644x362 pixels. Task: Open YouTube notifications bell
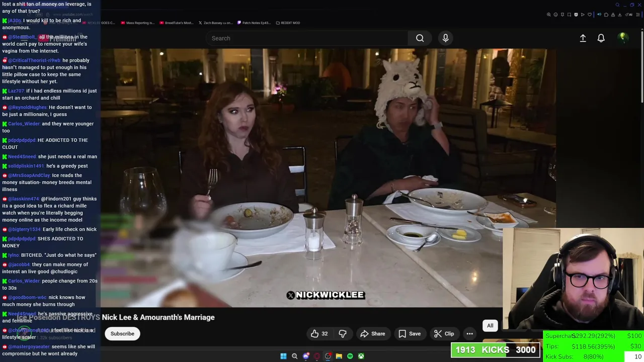point(601,38)
